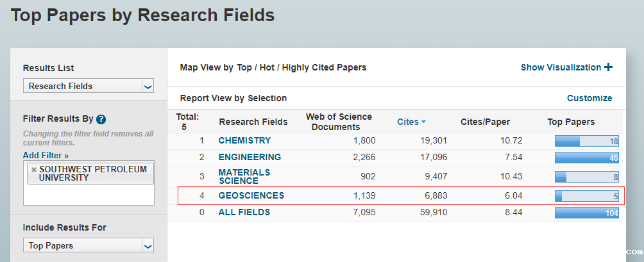Screen dimensions: 644x262
Task: Click the plus icon beside Show Visualization
Action: [x=608, y=67]
